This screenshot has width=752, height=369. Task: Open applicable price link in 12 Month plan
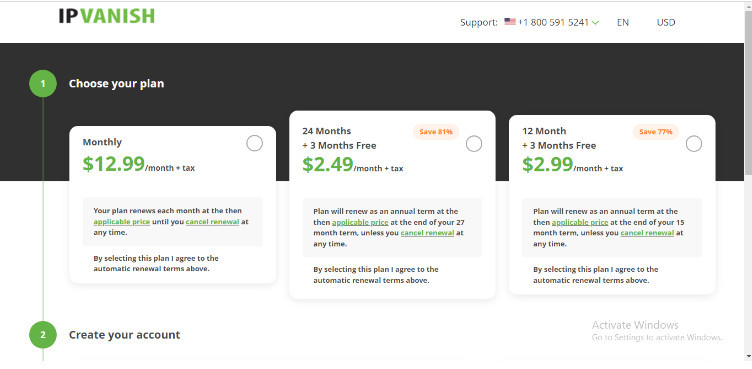coord(580,222)
